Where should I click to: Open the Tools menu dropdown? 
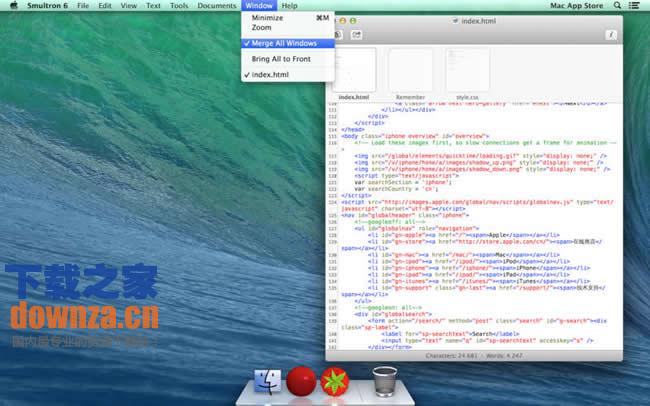point(179,6)
